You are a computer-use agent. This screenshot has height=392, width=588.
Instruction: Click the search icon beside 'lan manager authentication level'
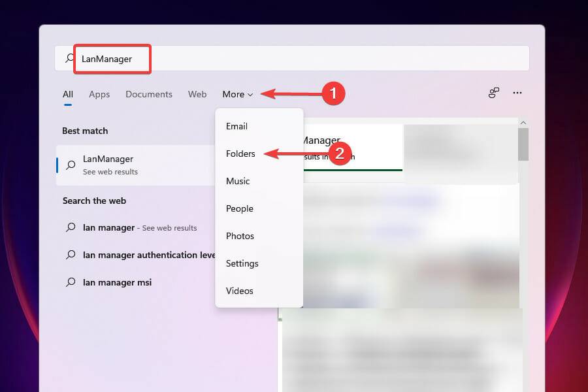71,255
